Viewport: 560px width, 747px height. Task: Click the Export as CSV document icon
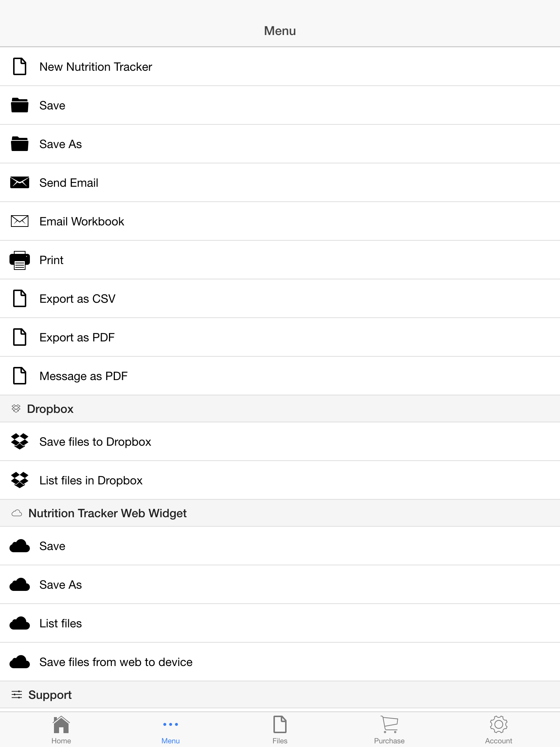pyautogui.click(x=20, y=298)
